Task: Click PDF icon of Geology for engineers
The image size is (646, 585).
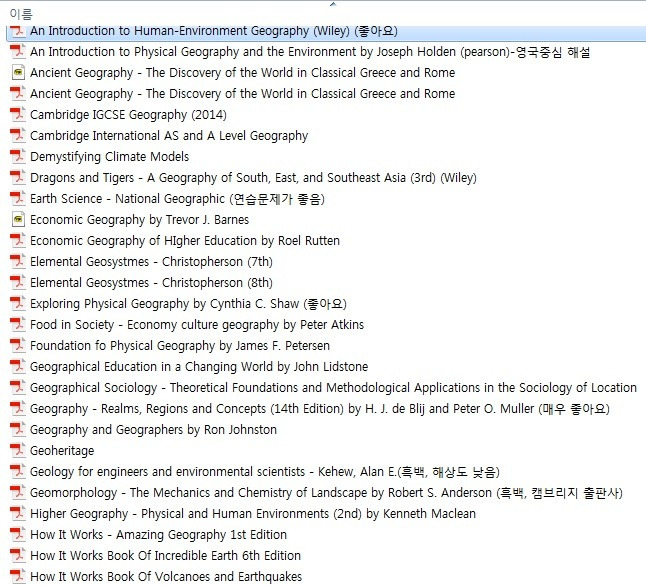Action: pos(18,472)
